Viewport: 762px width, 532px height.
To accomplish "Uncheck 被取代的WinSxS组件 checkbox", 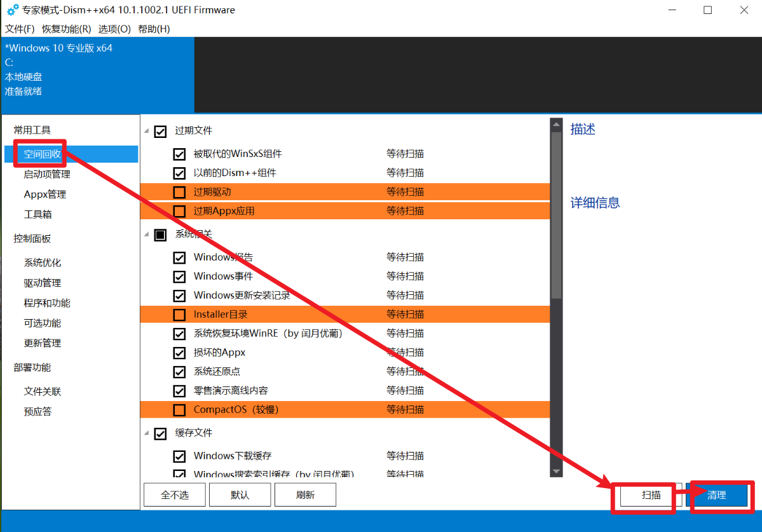I will point(179,154).
